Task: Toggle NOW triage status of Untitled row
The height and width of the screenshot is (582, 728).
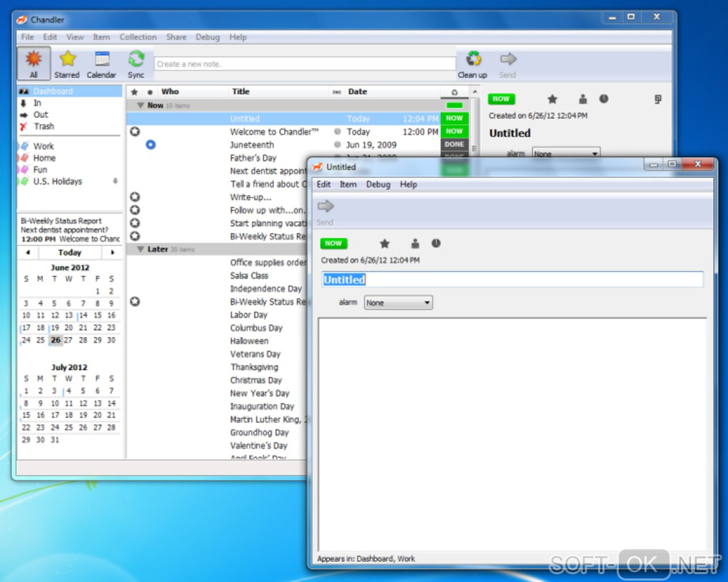Action: [454, 119]
